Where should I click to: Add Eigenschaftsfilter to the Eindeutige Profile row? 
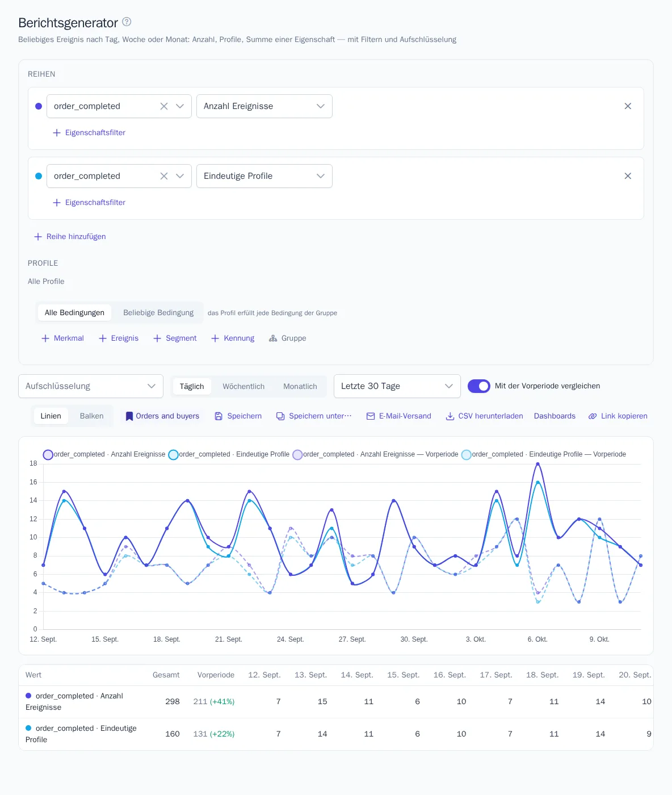(x=89, y=203)
